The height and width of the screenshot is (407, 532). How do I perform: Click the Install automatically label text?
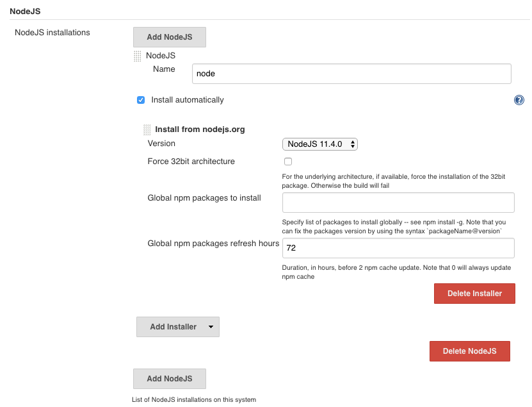(187, 100)
